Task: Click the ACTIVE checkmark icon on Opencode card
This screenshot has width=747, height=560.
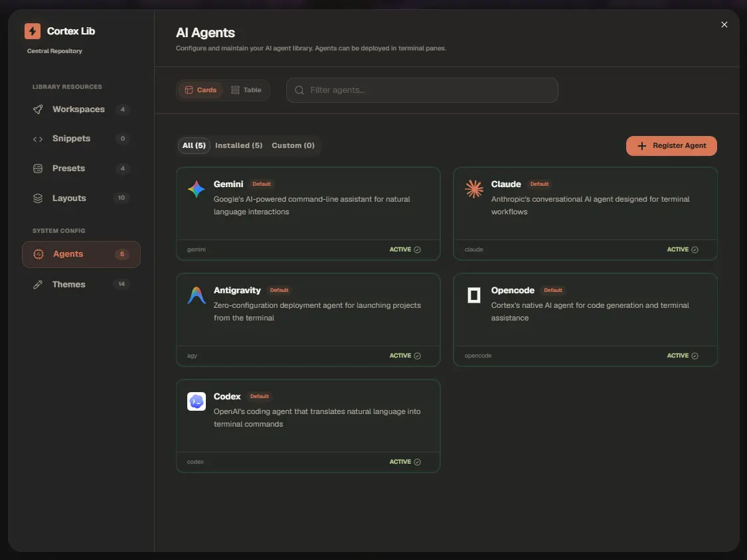Action: [695, 356]
